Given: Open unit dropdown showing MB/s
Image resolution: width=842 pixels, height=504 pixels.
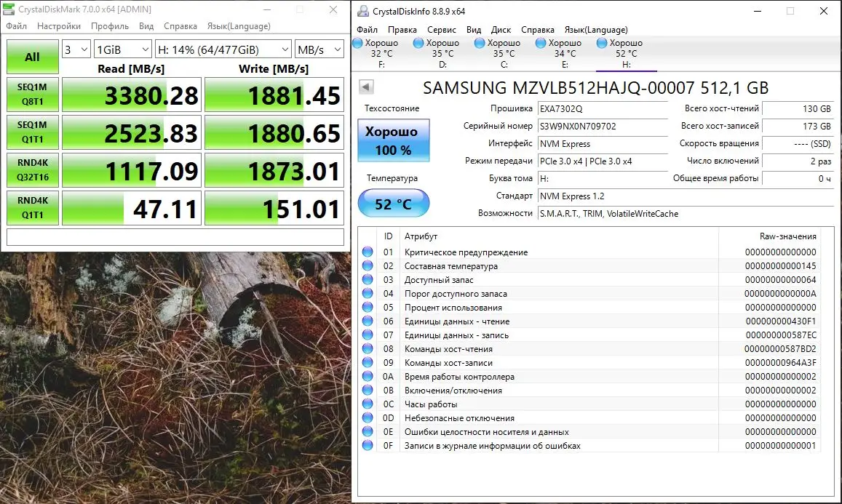Looking at the screenshot, I should pos(319,49).
